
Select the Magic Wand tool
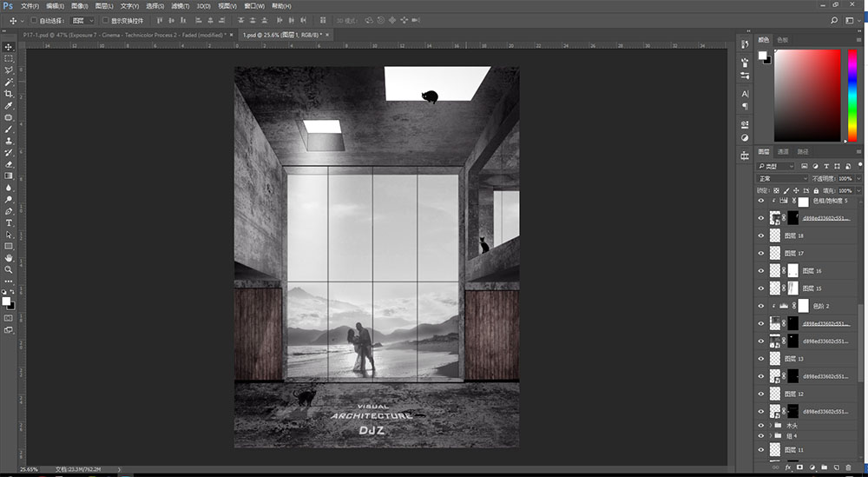[9, 82]
